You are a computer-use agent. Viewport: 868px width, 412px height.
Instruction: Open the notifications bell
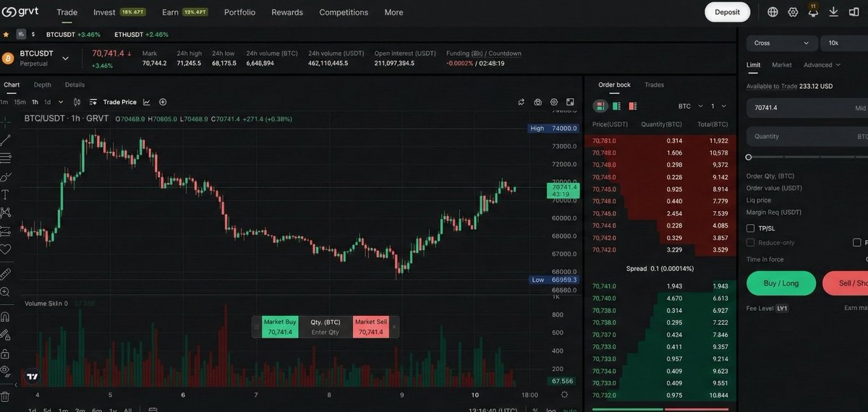[x=813, y=12]
